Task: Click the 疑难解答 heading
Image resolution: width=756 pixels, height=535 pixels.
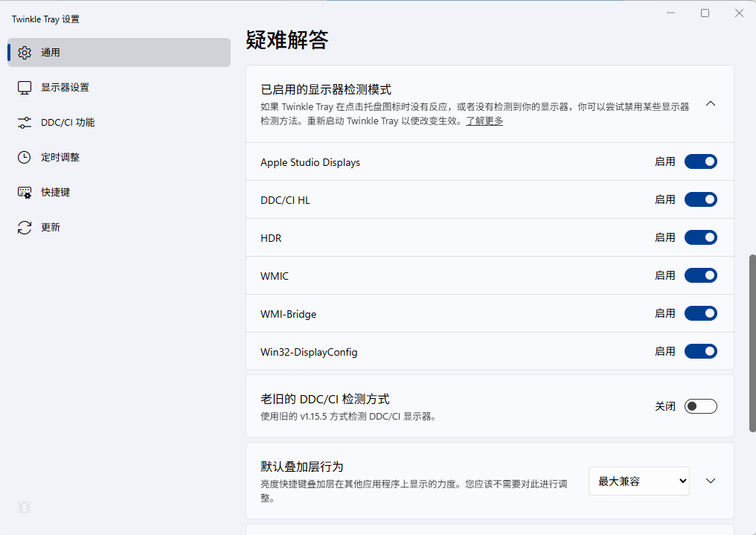Action: click(287, 39)
